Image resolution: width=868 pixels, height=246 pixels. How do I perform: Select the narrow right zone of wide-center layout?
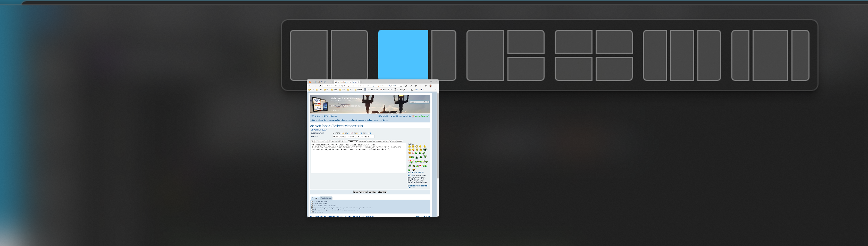pos(800,55)
